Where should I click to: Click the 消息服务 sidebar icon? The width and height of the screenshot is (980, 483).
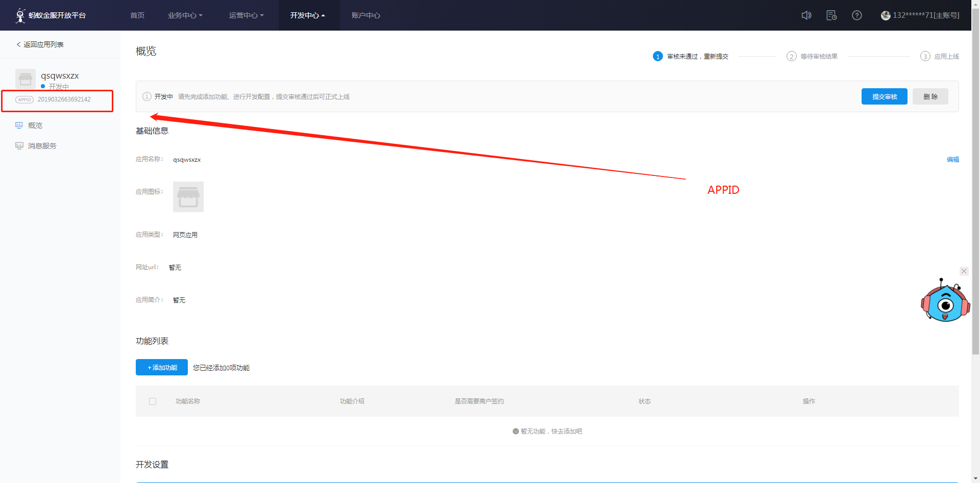coord(19,145)
